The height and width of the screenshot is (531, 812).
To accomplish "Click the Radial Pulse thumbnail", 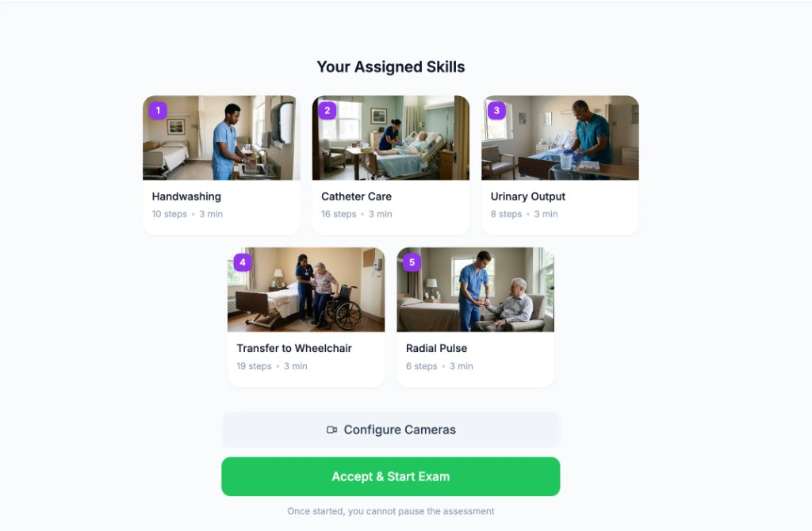I will pyautogui.click(x=475, y=289).
